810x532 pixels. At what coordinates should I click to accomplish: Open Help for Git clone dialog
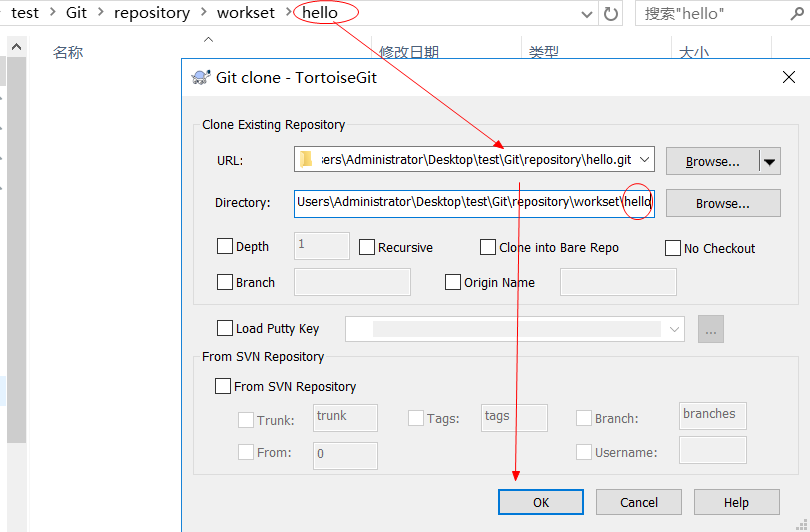(736, 502)
